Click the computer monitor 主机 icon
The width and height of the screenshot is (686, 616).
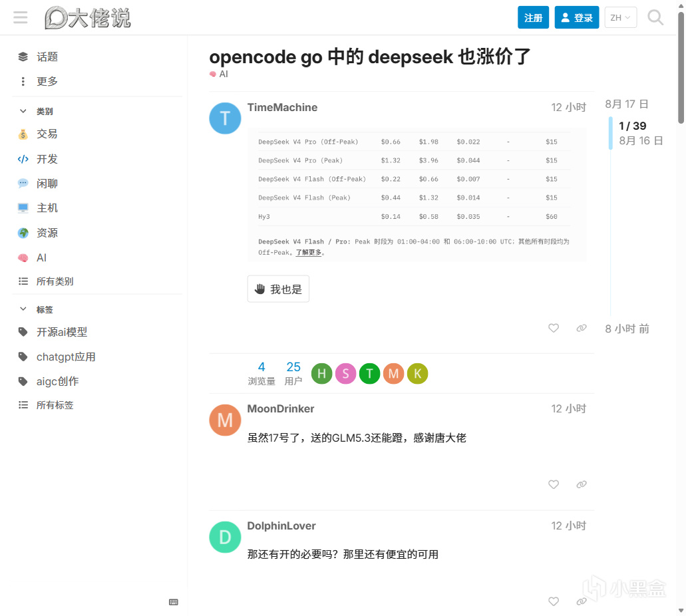coord(23,208)
